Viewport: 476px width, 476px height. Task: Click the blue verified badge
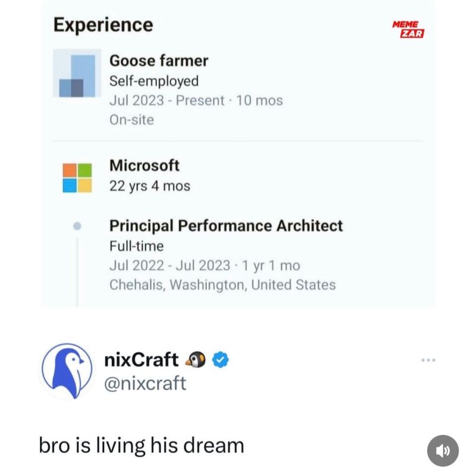221,359
